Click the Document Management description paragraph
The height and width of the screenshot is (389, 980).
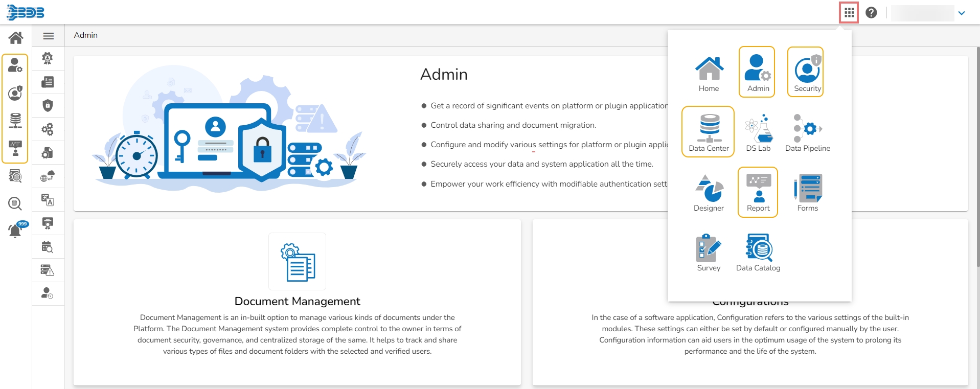(x=298, y=334)
